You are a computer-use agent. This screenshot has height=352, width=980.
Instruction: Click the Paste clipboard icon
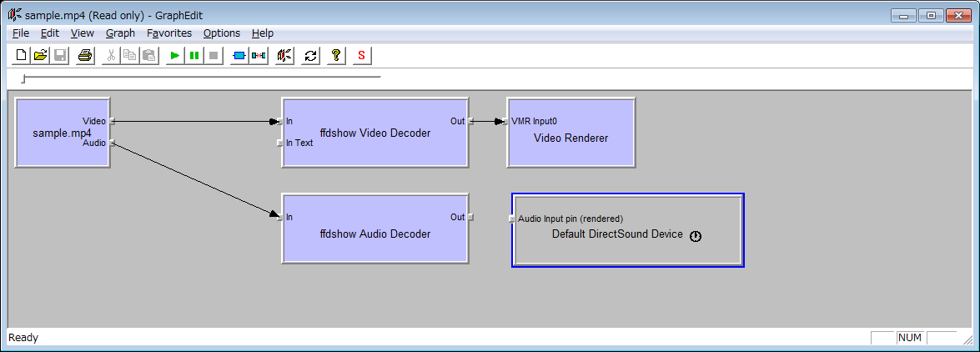(148, 56)
